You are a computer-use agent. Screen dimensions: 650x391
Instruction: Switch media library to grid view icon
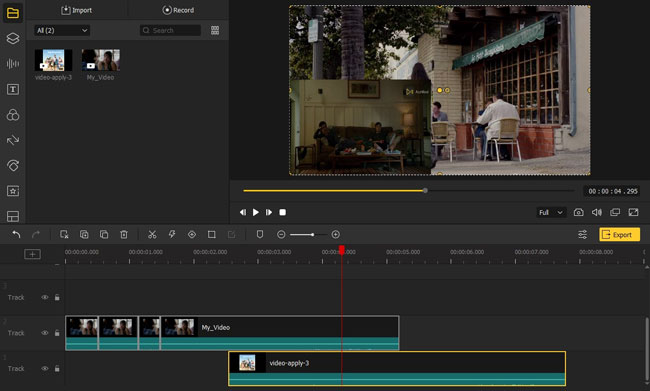(x=215, y=30)
